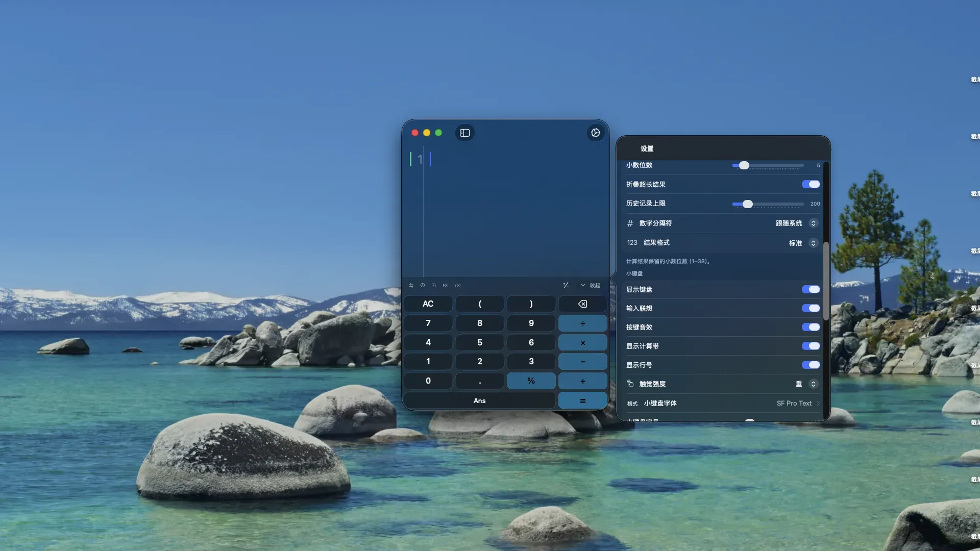Open 小键盘字体 SF Pro Text chevron
This screenshot has height=551, width=980.
point(818,403)
